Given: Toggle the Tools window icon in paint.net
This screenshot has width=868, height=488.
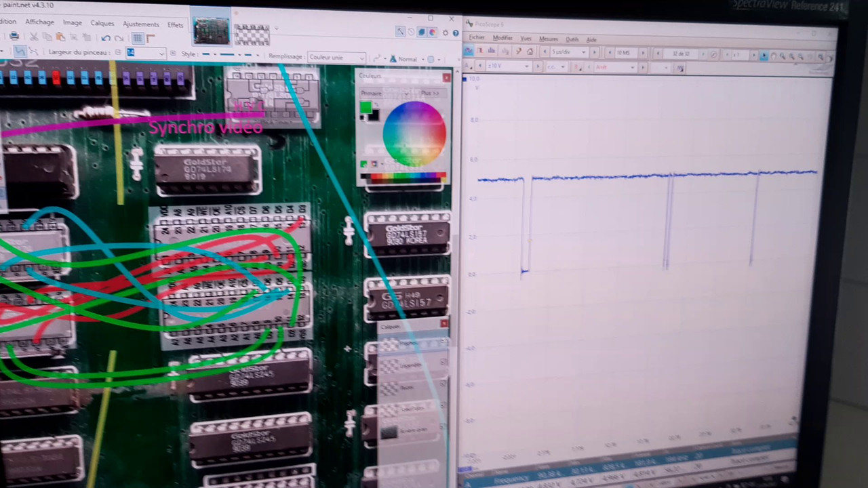Looking at the screenshot, I should 400,31.
